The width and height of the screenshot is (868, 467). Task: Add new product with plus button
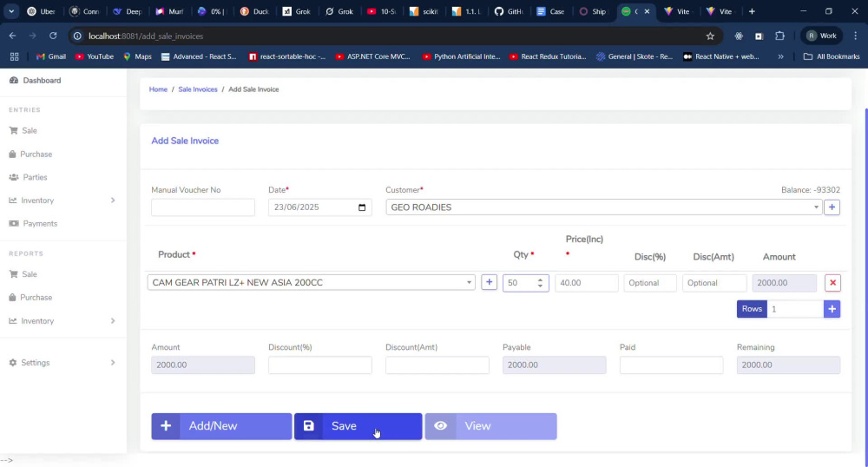point(489,282)
